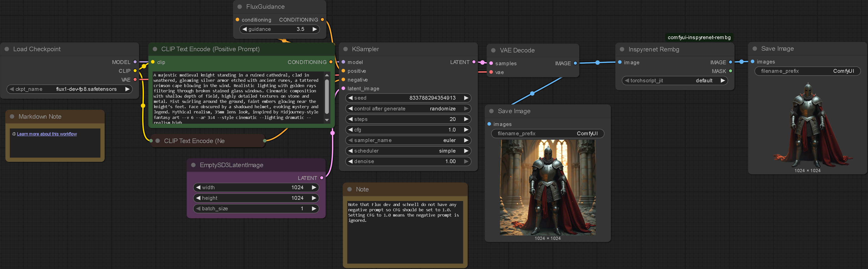Click the prompt text scrollbar up arrow

click(327, 75)
